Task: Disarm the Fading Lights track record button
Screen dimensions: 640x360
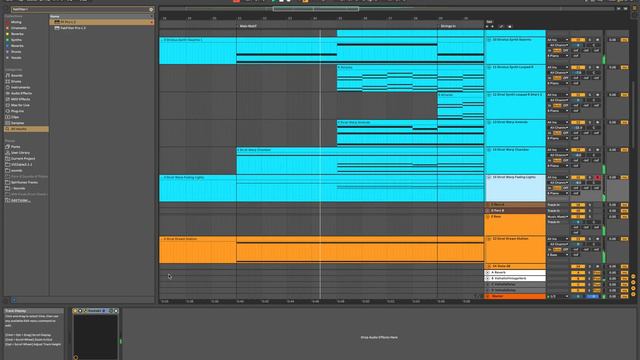Action: (598, 178)
